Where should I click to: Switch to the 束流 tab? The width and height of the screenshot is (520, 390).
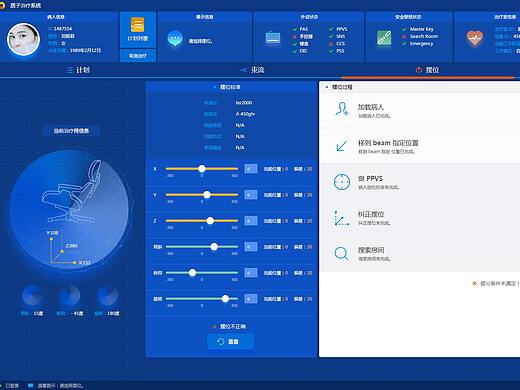point(252,70)
